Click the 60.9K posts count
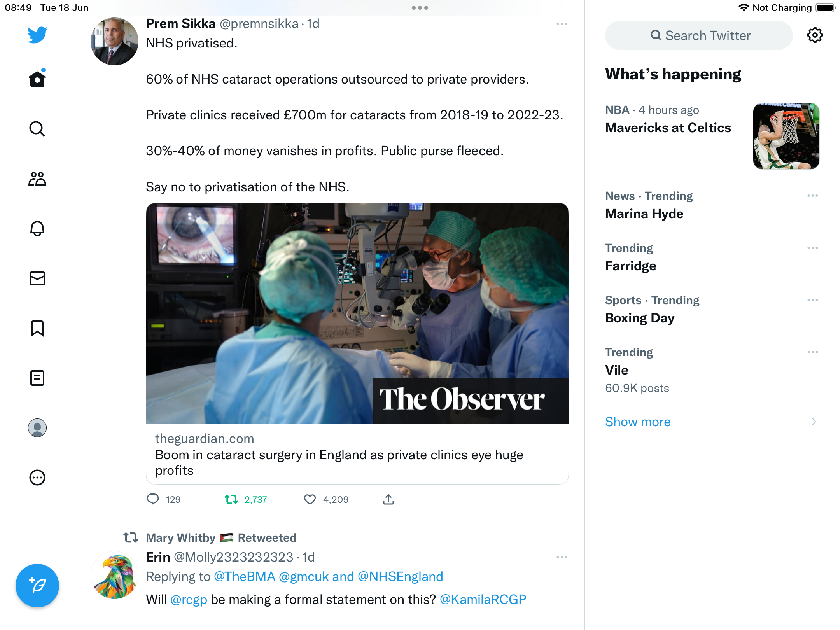 [637, 388]
